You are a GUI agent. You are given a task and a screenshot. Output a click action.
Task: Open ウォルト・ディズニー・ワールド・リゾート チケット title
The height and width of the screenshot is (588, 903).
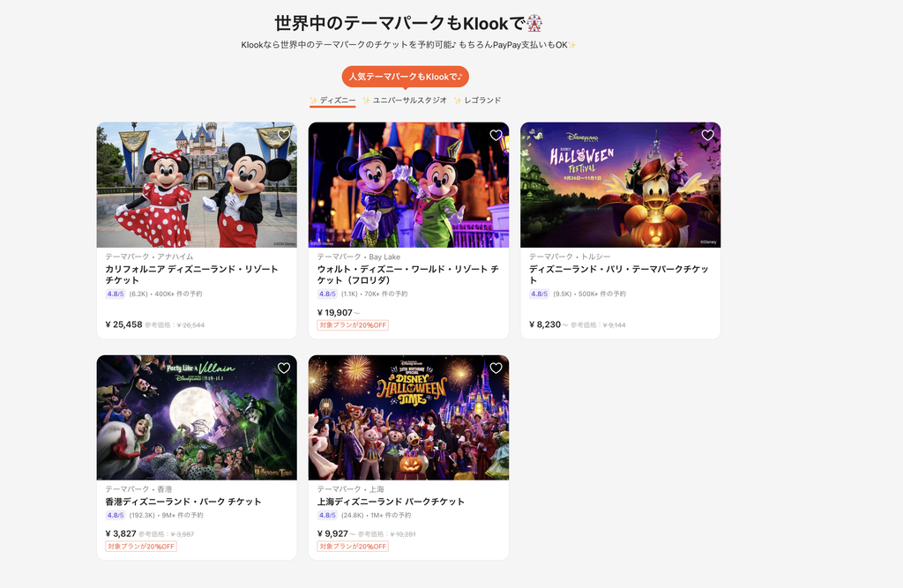(x=408, y=275)
